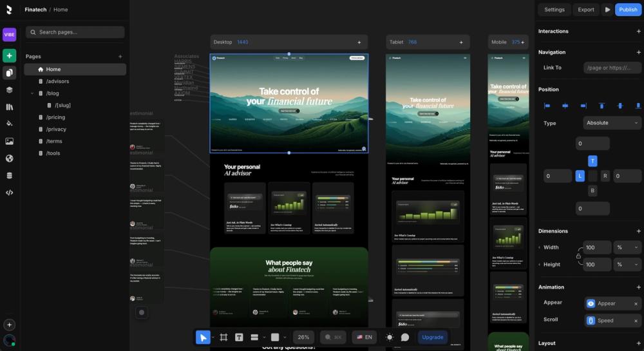Toggle the B bottom pin
The width and height of the screenshot is (644, 351).
[592, 191]
